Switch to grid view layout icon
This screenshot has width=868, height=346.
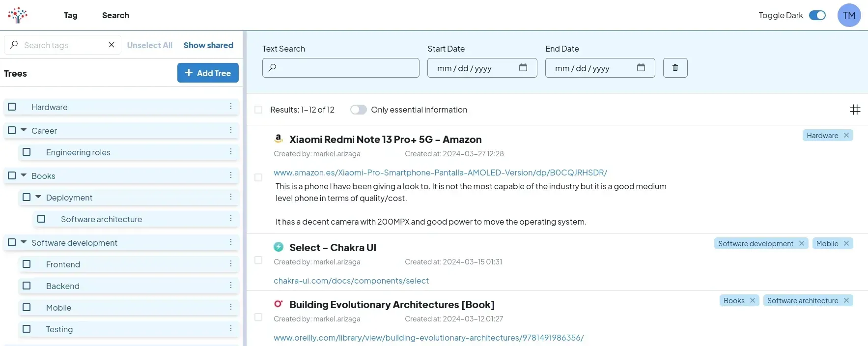[855, 110]
